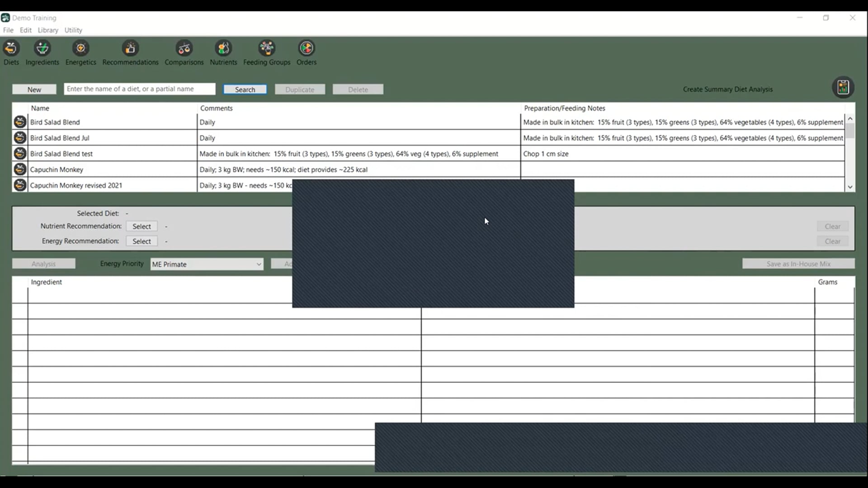Open the Recommendations toolbar icon

click(x=130, y=48)
